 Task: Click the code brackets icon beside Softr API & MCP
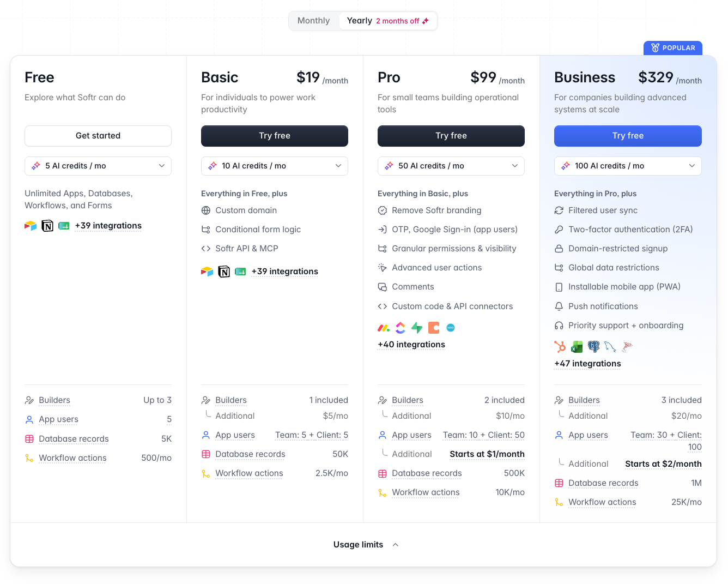206,249
